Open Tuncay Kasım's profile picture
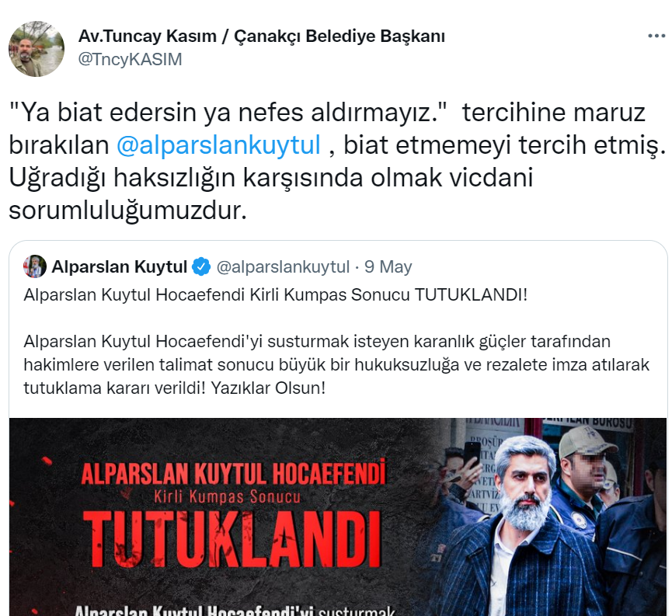This screenshot has width=672, height=616. pyautogui.click(x=37, y=49)
